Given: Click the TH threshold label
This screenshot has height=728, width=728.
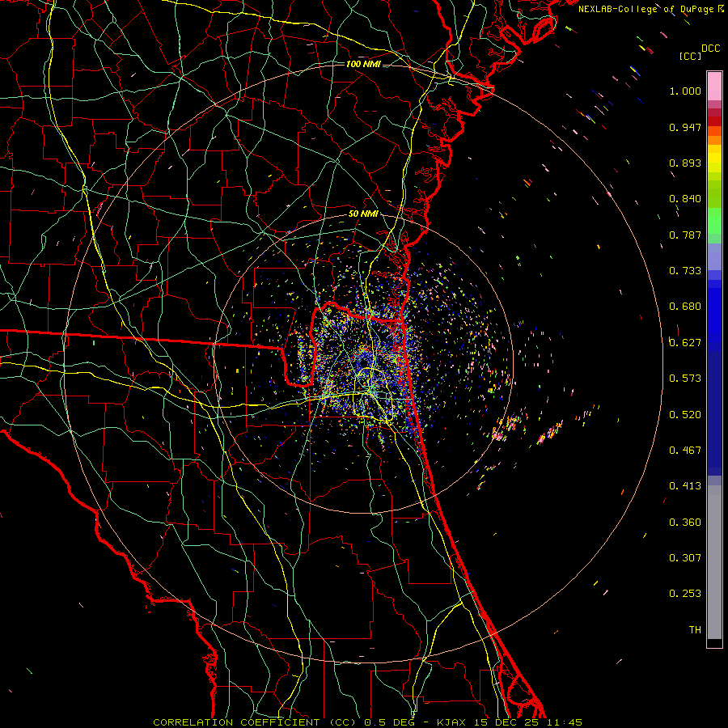Looking at the screenshot, I should (695, 630).
